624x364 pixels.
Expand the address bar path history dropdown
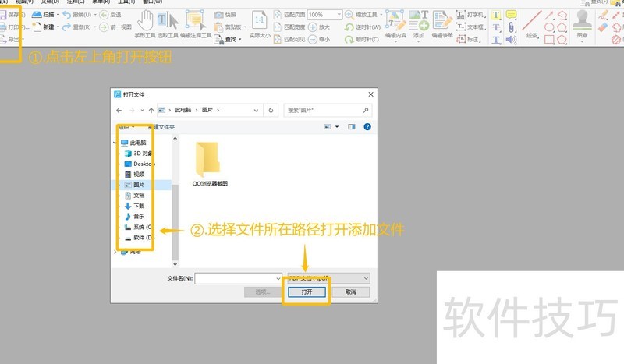click(258, 111)
